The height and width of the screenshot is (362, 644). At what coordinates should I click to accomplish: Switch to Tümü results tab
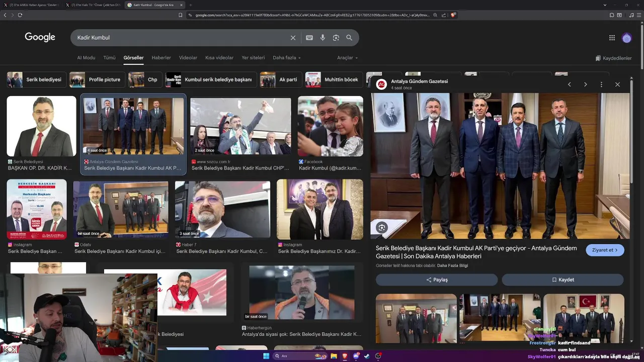(x=109, y=58)
